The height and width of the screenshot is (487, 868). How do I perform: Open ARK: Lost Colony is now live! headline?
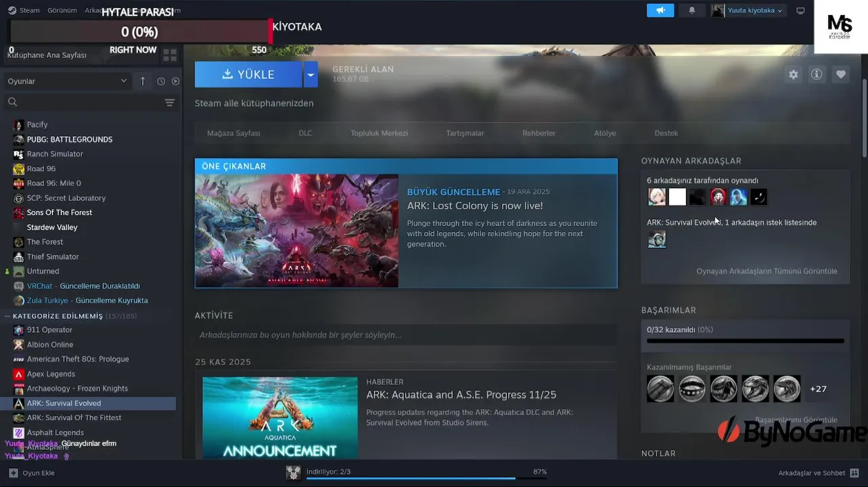point(475,206)
